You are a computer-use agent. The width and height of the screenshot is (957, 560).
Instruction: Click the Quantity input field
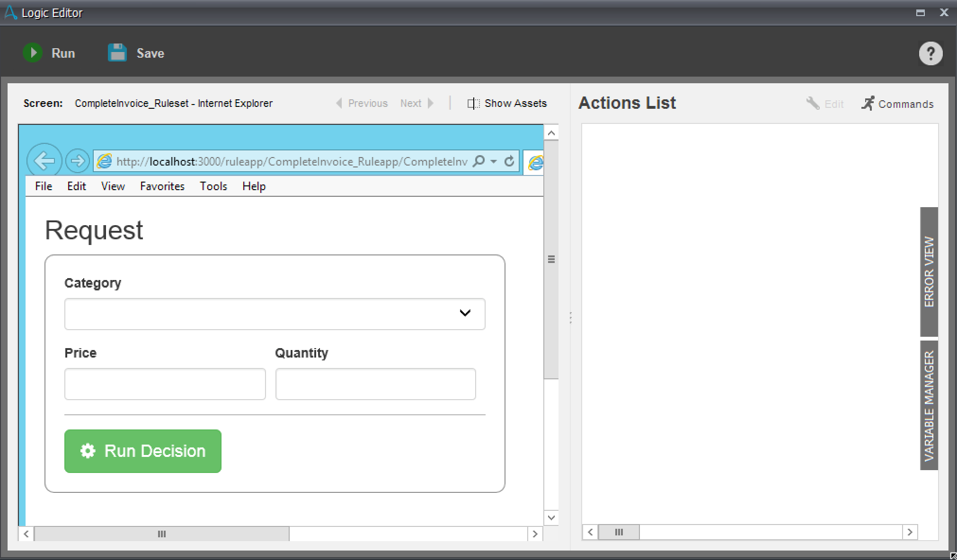(375, 384)
